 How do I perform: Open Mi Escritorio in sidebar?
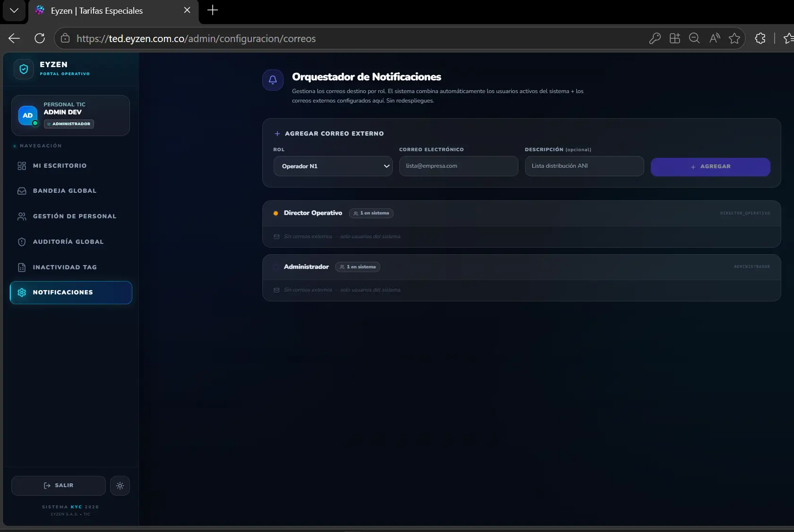tap(71, 166)
